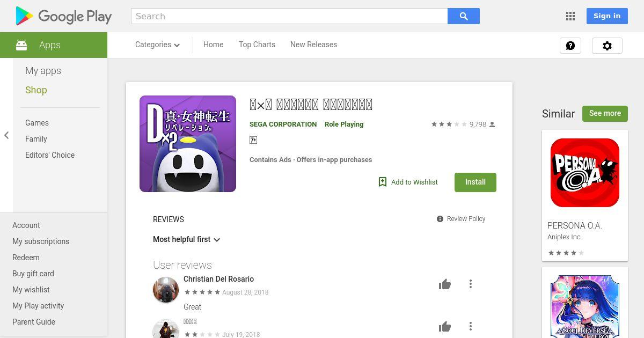Click the blue search magnifier button
The height and width of the screenshot is (338, 644).
(464, 16)
